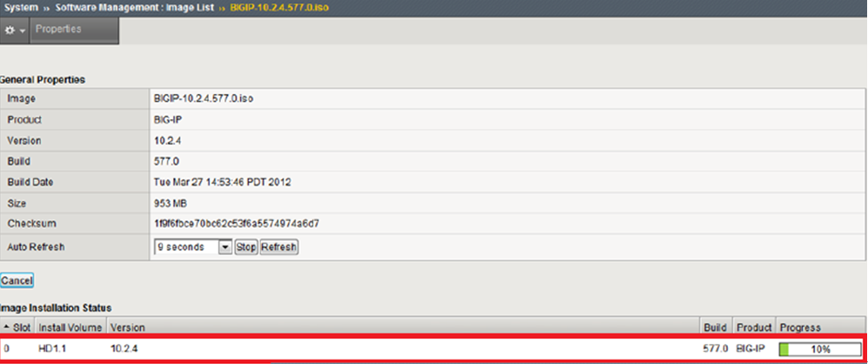Screen dimensions: 868x364
Task: Click BIG-IP product in installation status row
Action: click(749, 349)
